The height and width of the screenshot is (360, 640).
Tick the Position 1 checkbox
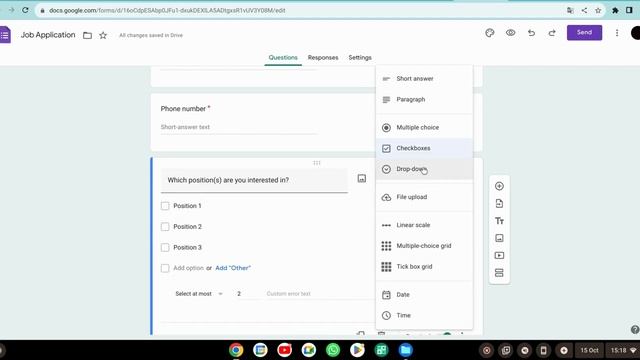coord(165,206)
